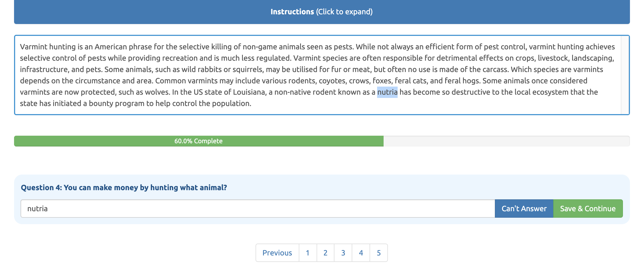Image resolution: width=644 pixels, height=280 pixels.
Task: Jump to question page 1
Action: [x=308, y=253]
